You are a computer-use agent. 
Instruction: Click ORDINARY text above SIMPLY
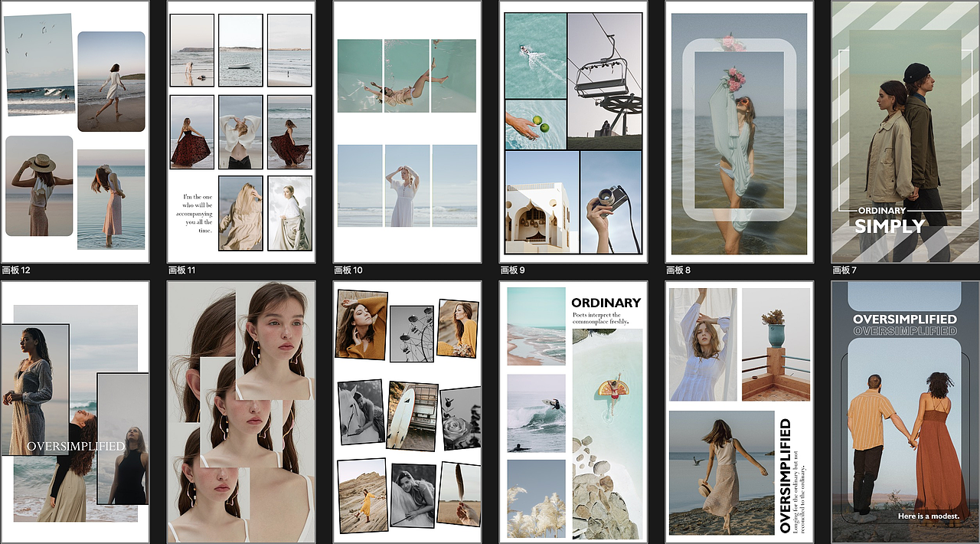(882, 210)
